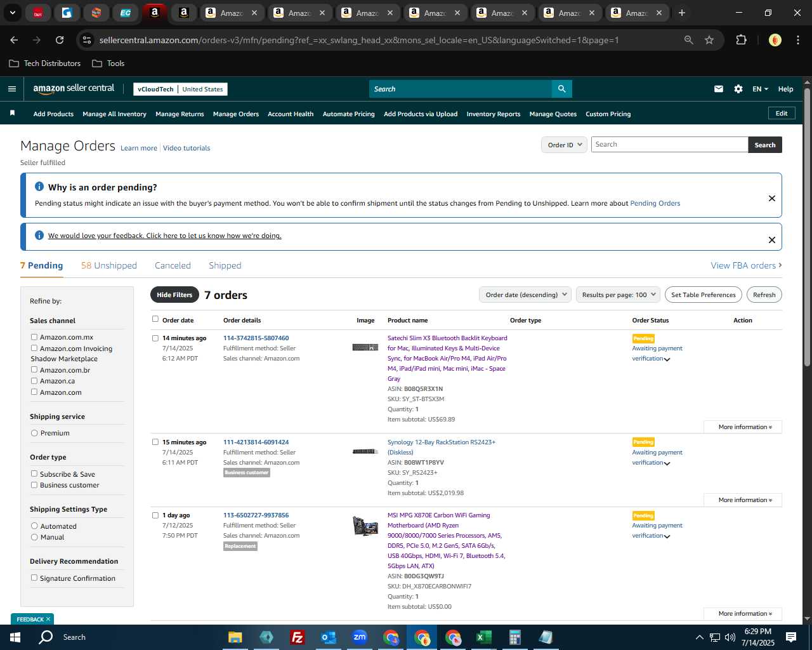Open the Order ID search type dropdown
812x650 pixels.
coord(564,145)
